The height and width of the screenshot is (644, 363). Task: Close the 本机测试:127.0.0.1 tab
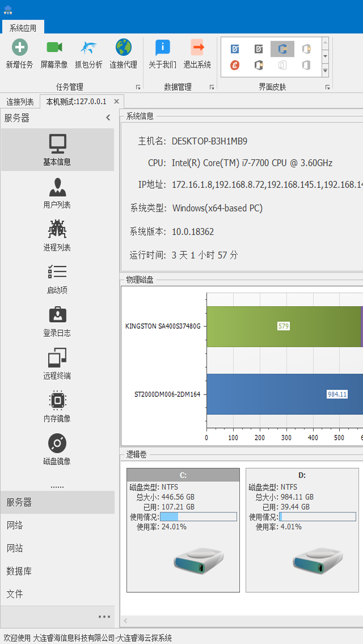point(116,101)
